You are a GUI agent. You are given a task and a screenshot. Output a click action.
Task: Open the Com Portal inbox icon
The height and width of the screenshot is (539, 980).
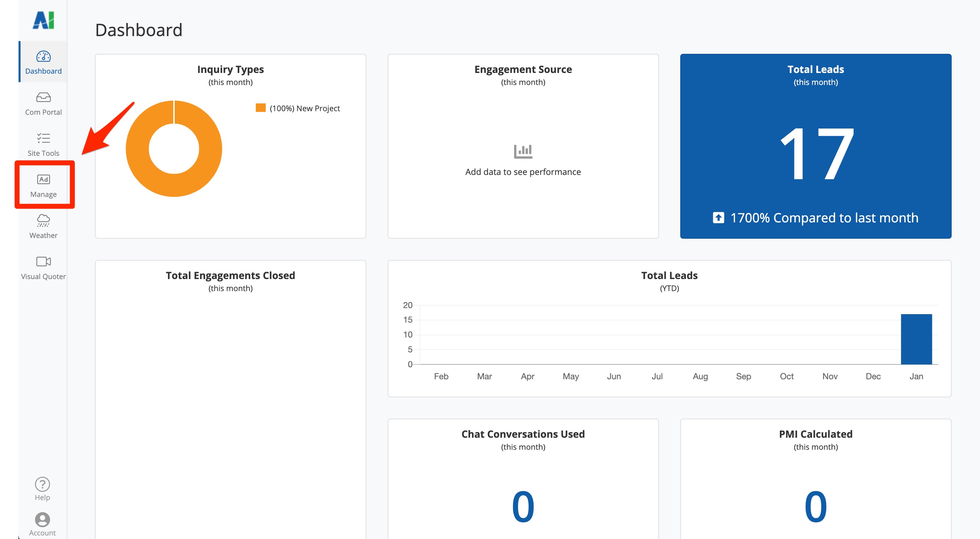[x=43, y=97]
